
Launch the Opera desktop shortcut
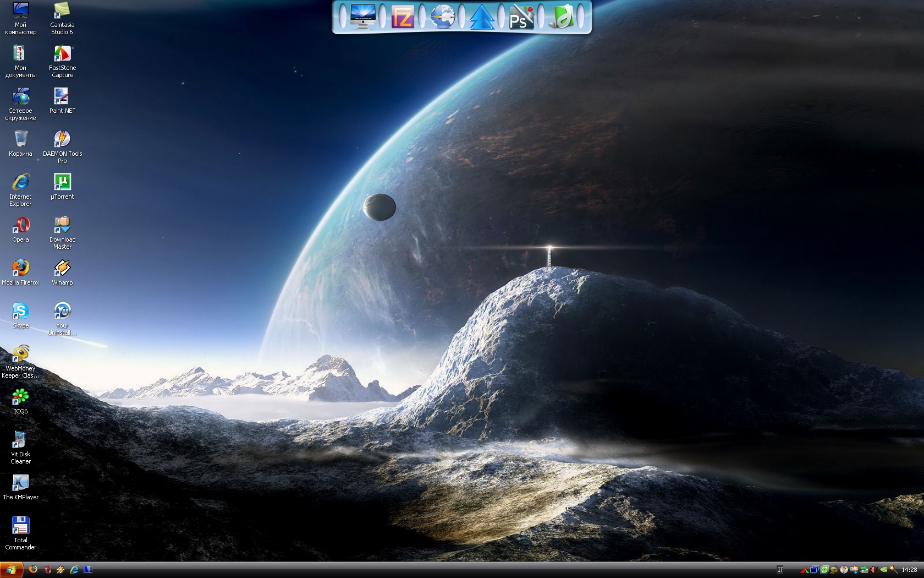tap(20, 230)
